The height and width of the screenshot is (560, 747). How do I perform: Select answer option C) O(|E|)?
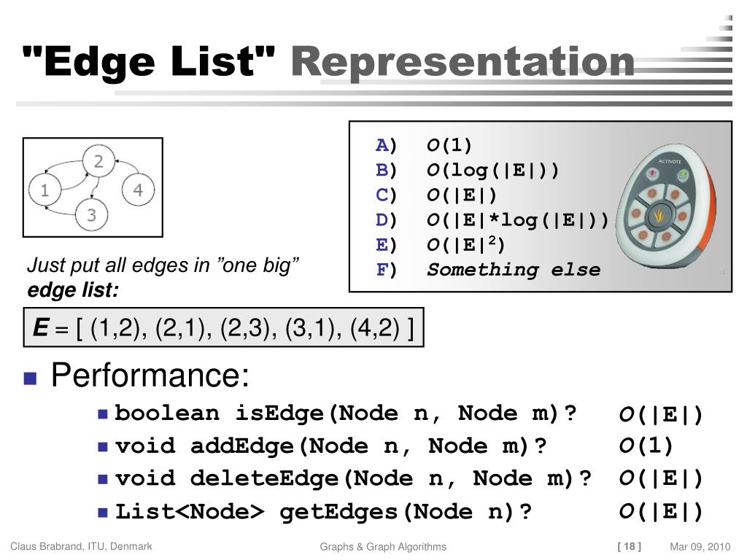point(436,195)
